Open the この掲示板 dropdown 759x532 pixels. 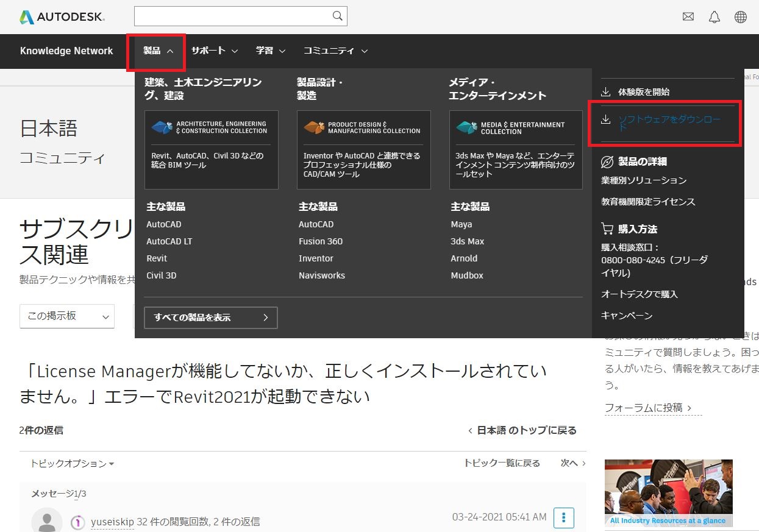point(67,316)
